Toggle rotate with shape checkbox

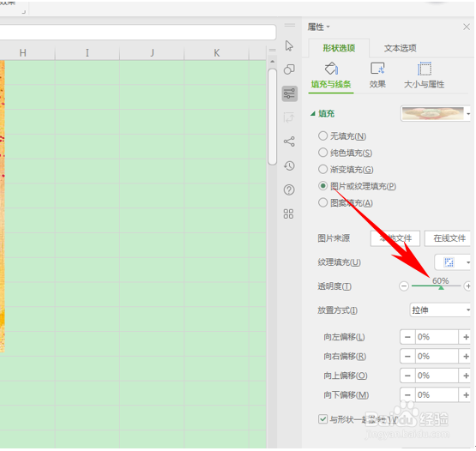(322, 419)
